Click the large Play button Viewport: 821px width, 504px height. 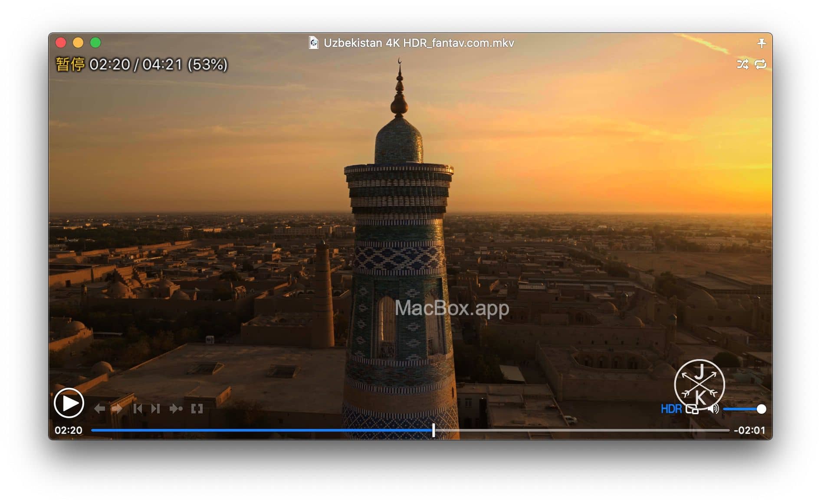tap(69, 403)
